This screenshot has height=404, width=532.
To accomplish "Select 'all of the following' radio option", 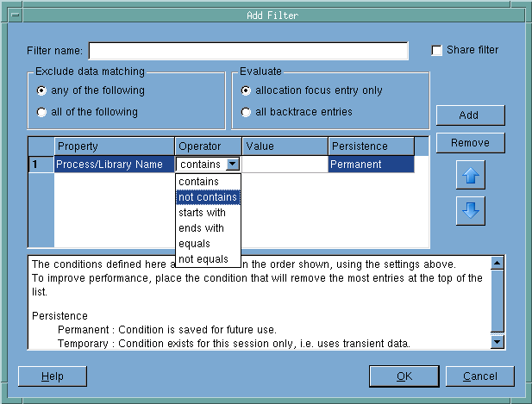I will click(42, 112).
